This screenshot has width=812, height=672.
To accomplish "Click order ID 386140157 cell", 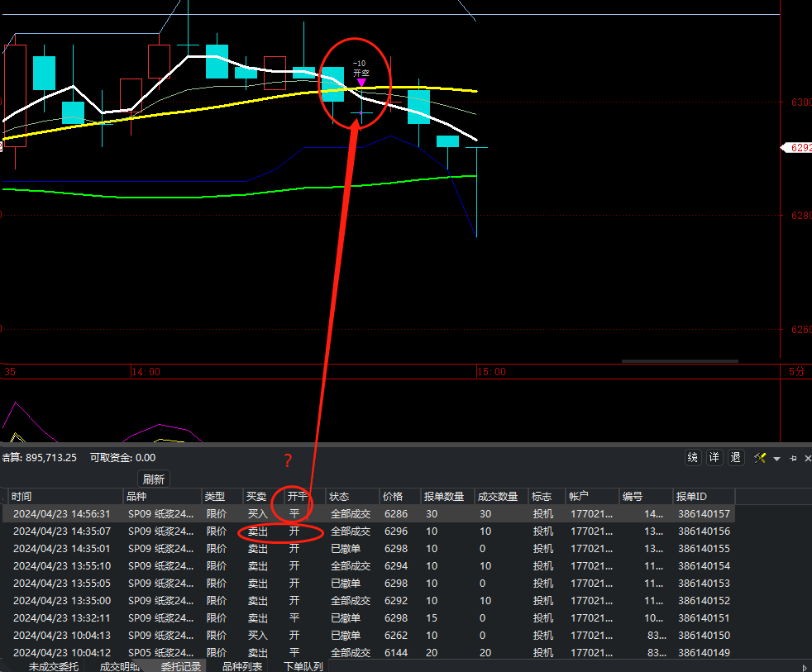I will (x=704, y=514).
